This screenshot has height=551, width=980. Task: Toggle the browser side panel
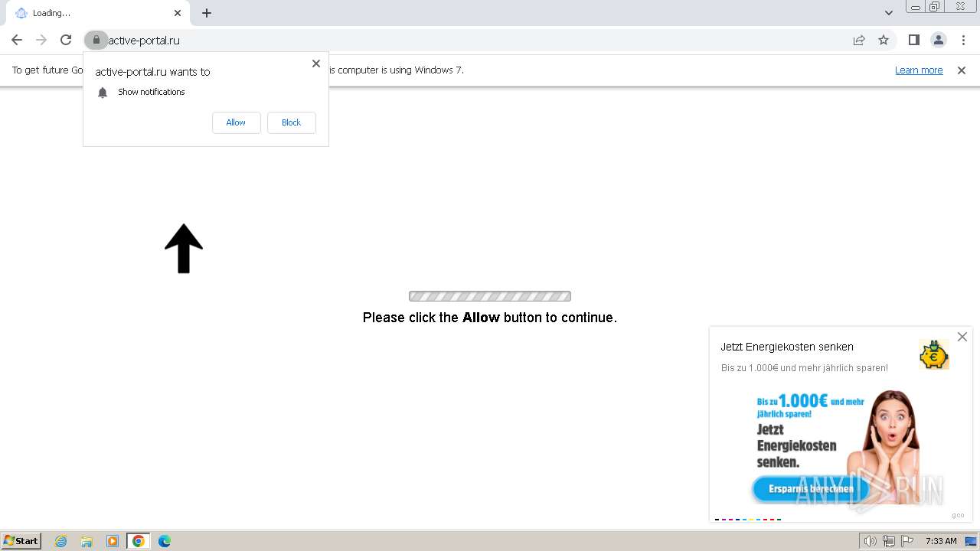[x=913, y=40]
